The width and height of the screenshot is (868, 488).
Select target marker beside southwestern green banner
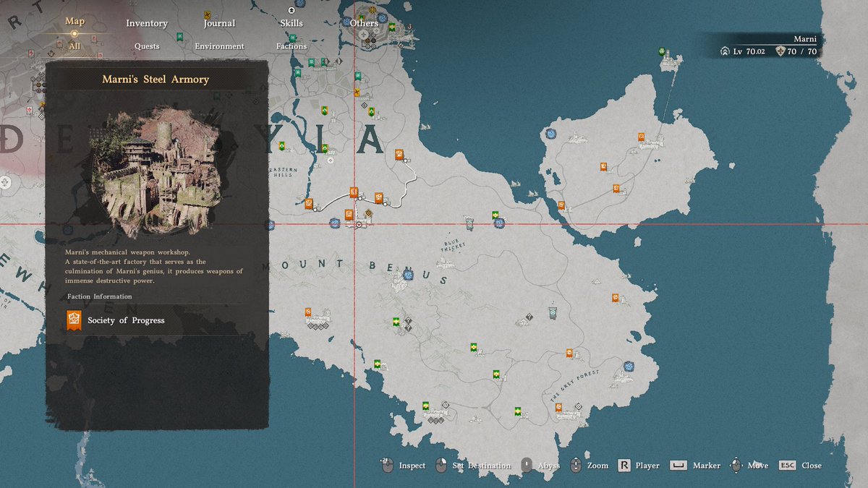pos(445,405)
